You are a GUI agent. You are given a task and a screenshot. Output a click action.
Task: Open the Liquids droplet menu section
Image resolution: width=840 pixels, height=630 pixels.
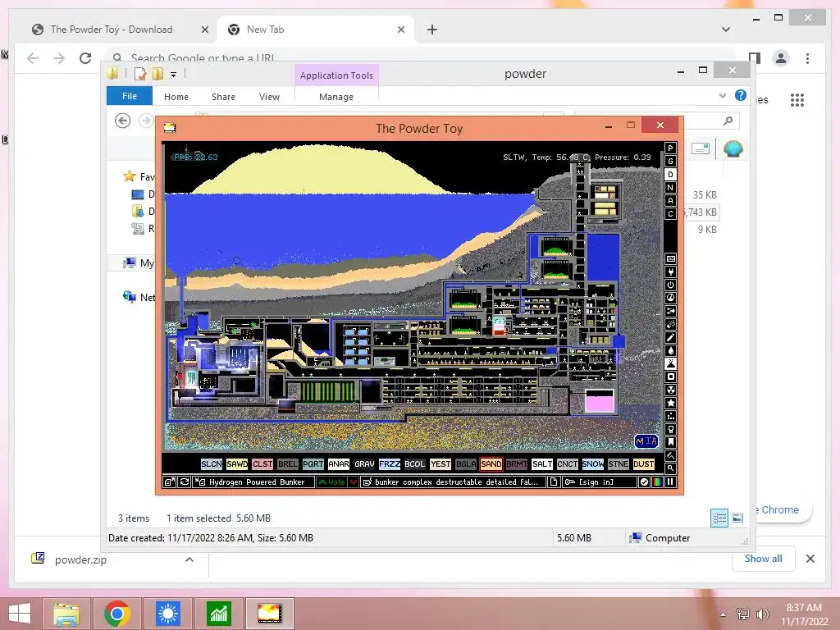(x=670, y=350)
